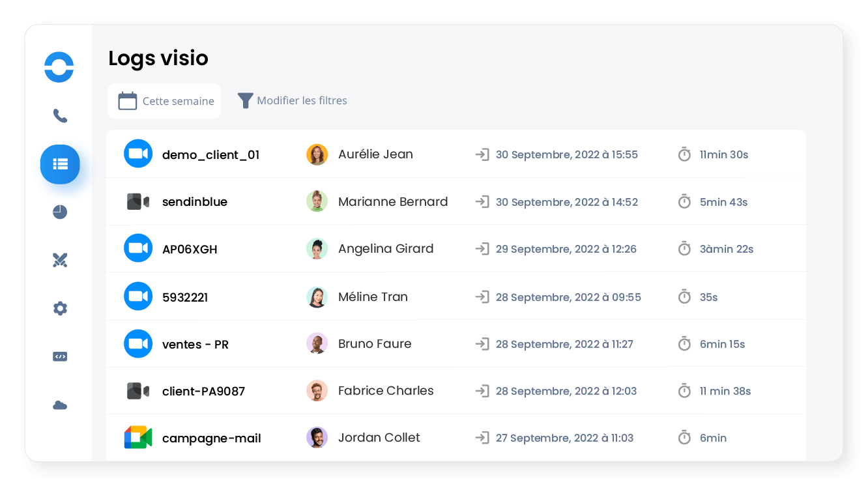Open the cloud sidebar icon
This screenshot has width=868, height=486.
(60, 405)
